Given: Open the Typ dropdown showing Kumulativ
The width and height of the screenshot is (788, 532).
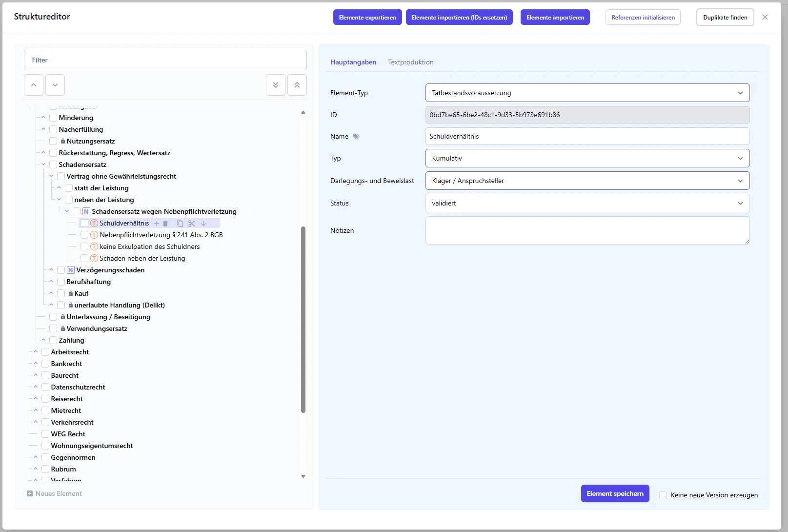Looking at the screenshot, I should pyautogui.click(x=587, y=158).
